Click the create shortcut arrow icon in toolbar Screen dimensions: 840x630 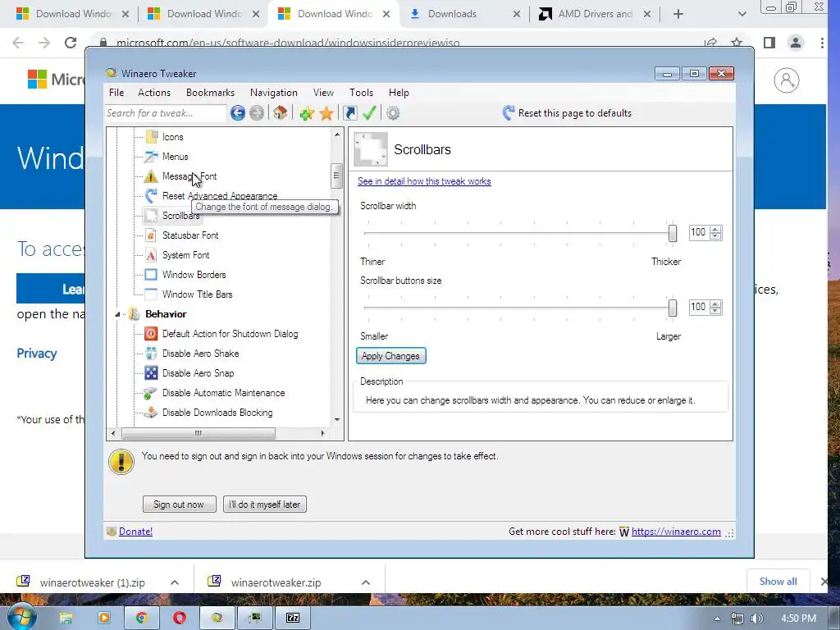[x=349, y=113]
